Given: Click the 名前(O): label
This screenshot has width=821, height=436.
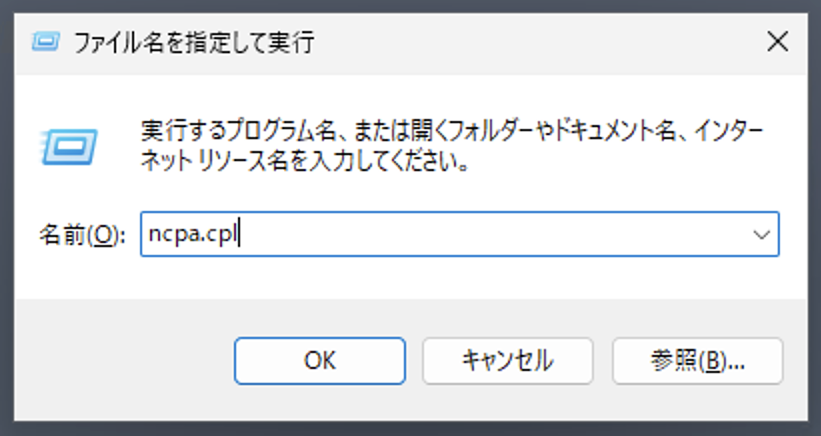Looking at the screenshot, I should [x=82, y=235].
